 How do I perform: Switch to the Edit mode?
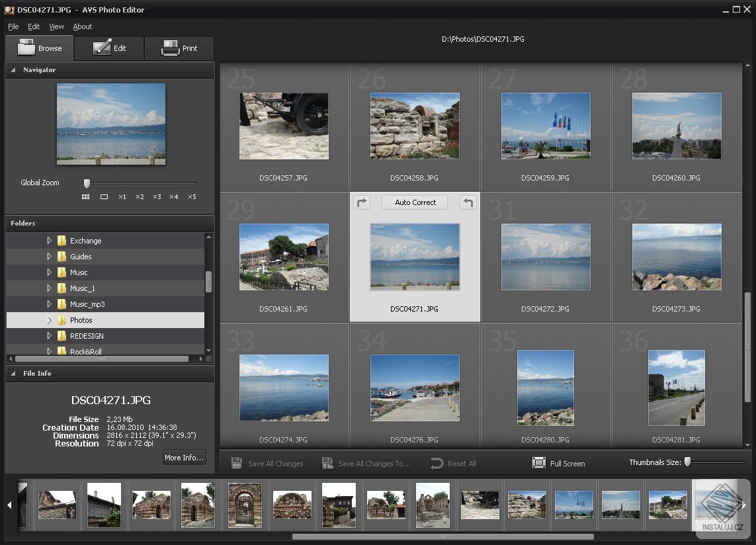[x=108, y=48]
